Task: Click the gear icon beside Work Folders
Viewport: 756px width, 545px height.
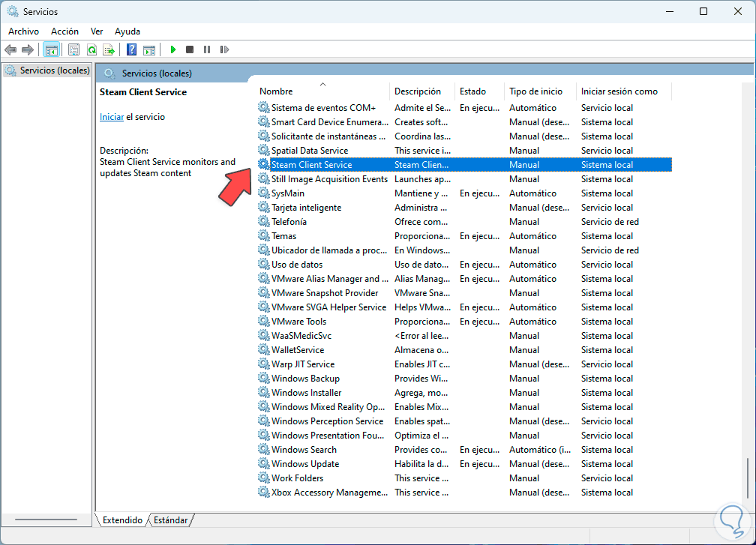Action: [263, 478]
